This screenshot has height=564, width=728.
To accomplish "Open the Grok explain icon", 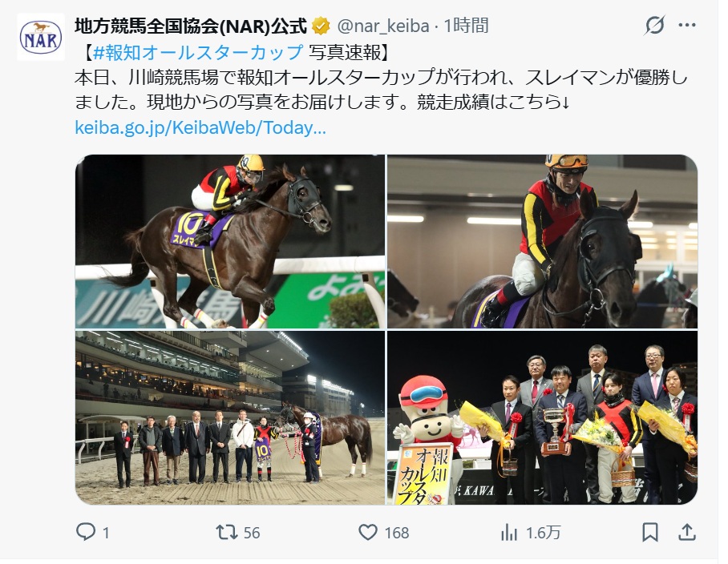I will 654,25.
